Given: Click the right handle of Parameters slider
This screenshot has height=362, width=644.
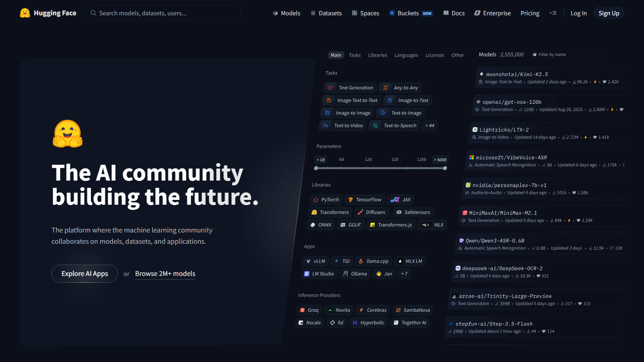Looking at the screenshot, I should point(445,168).
